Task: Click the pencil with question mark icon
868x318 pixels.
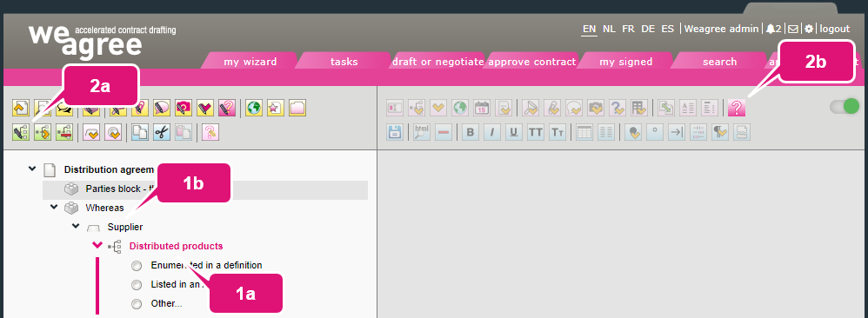Action: [227, 108]
